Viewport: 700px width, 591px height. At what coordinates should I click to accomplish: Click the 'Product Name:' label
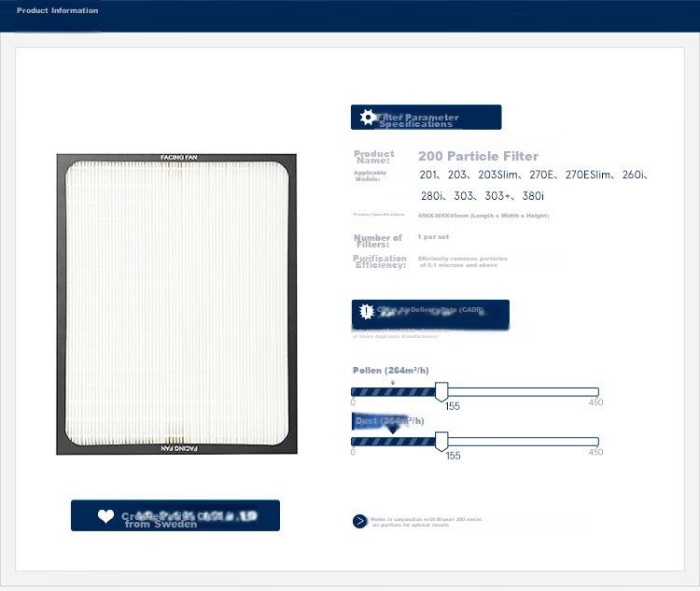click(x=374, y=157)
